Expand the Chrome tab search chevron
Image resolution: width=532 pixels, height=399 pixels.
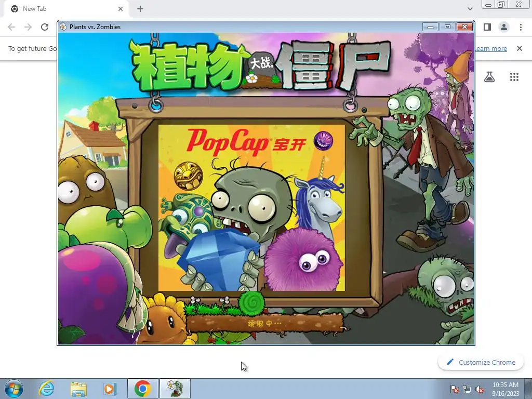470,9
